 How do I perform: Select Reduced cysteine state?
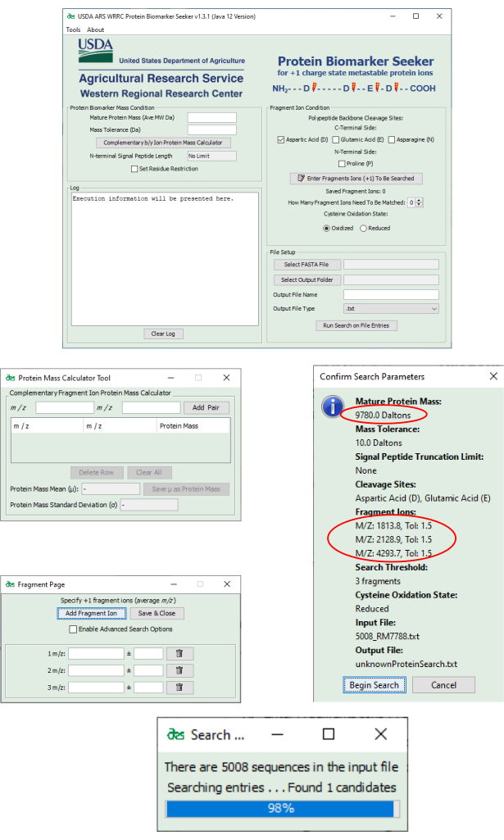pos(363,228)
